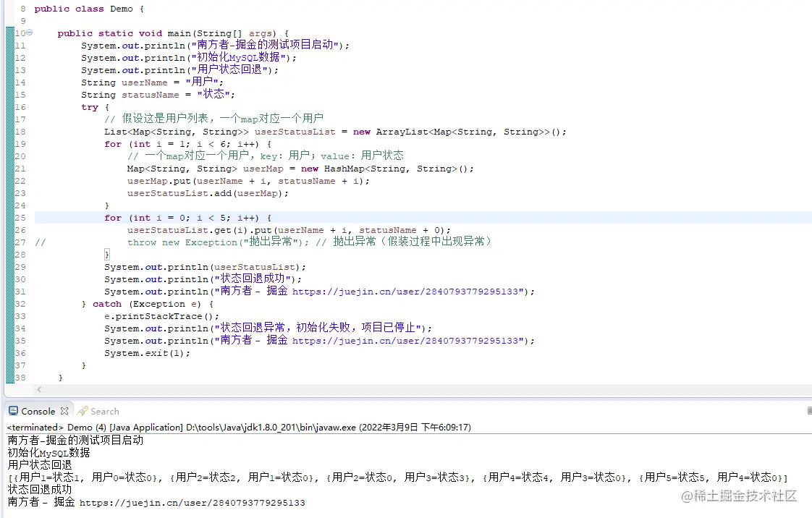812x518 pixels.
Task: Click the "userStatusList = new ArrayList" line
Action: click(x=335, y=132)
